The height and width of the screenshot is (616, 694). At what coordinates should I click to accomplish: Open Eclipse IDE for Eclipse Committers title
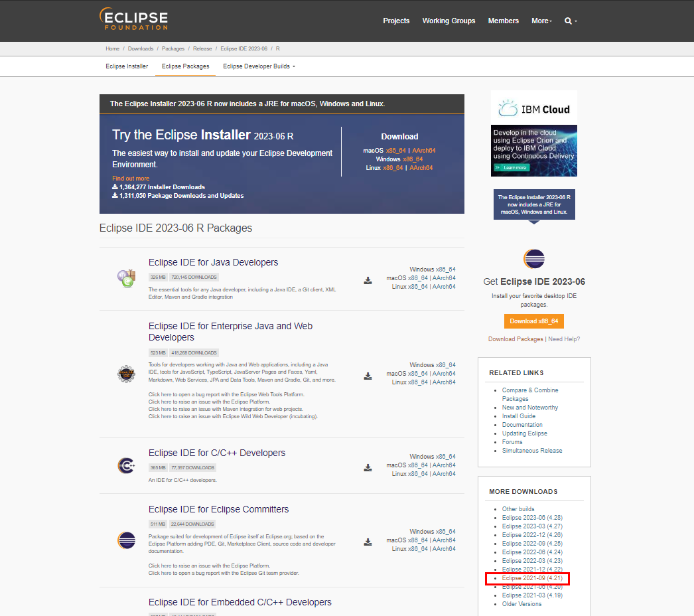click(x=219, y=509)
